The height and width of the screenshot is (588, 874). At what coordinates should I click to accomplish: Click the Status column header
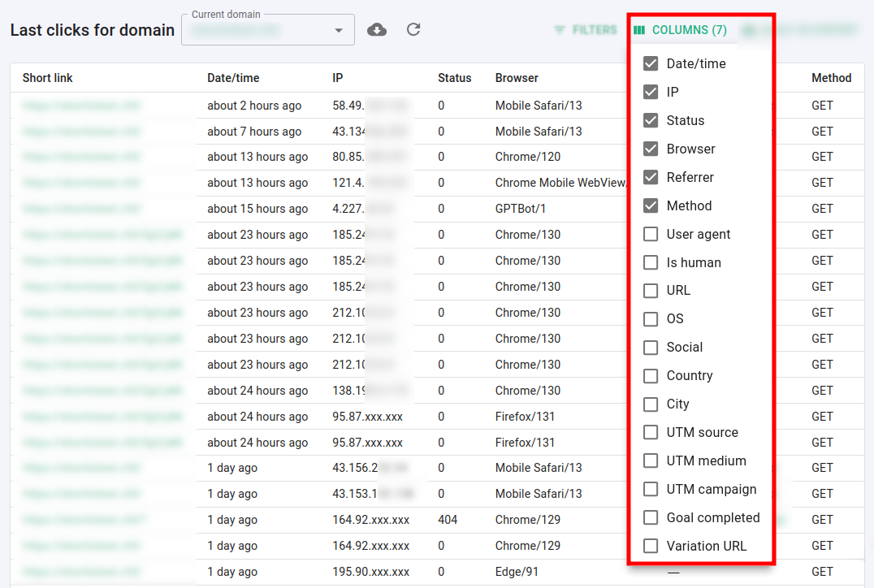pyautogui.click(x=455, y=77)
